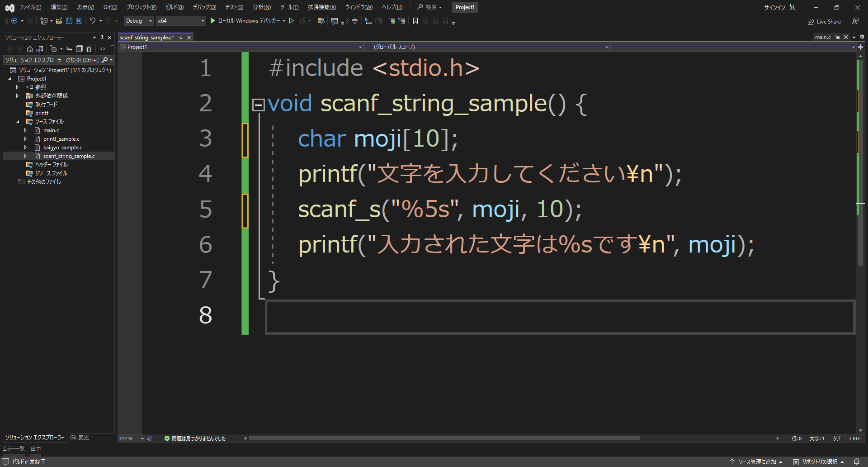This screenshot has height=467, width=868.
Task: Click リポジトリの選択 in status bar
Action: 818,462
